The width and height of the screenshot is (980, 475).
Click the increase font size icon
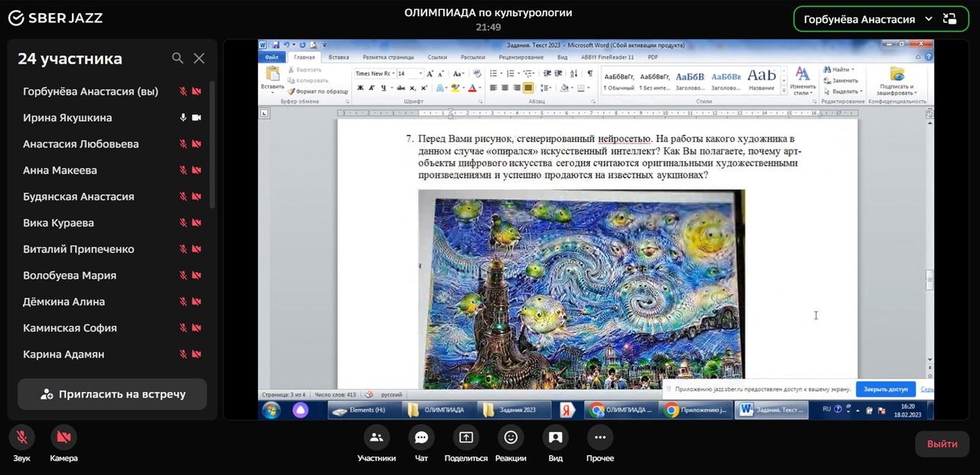(x=430, y=74)
